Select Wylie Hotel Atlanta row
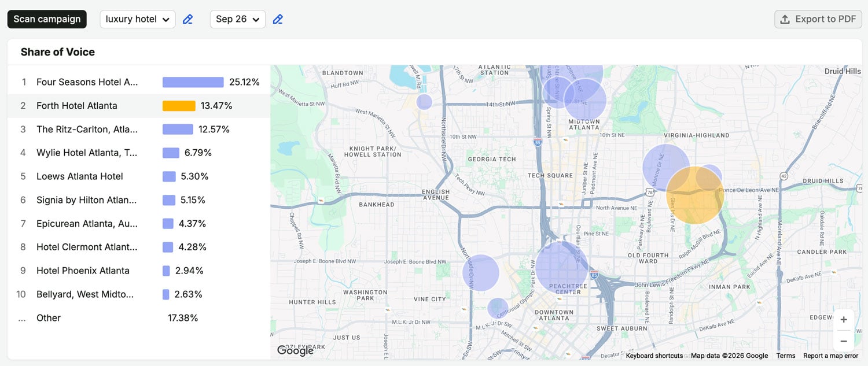868x366 pixels. 139,153
